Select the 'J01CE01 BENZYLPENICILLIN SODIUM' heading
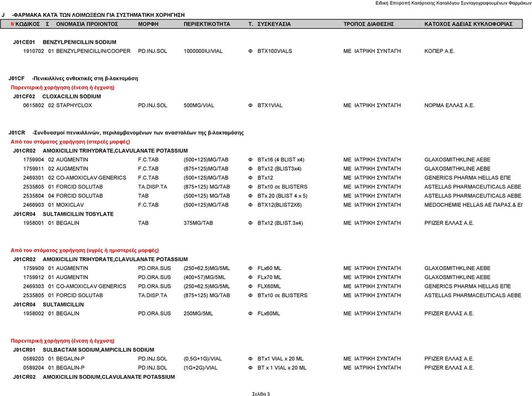The image size is (532, 396). coord(64,42)
